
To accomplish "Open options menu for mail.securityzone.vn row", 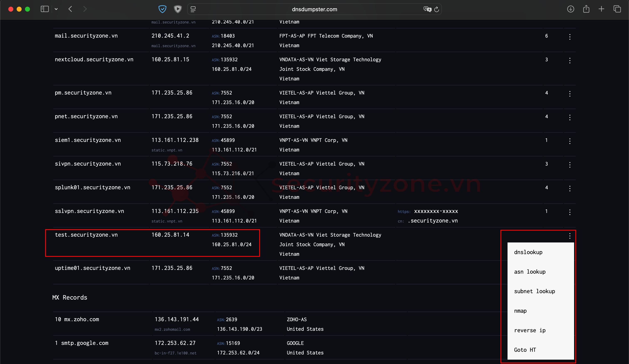I will (x=570, y=37).
